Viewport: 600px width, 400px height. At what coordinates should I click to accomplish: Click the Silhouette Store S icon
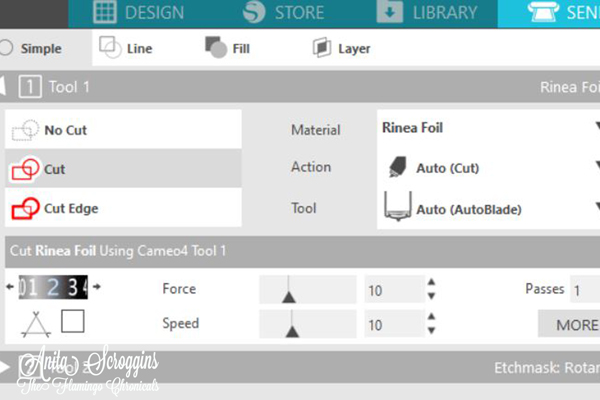point(254,12)
